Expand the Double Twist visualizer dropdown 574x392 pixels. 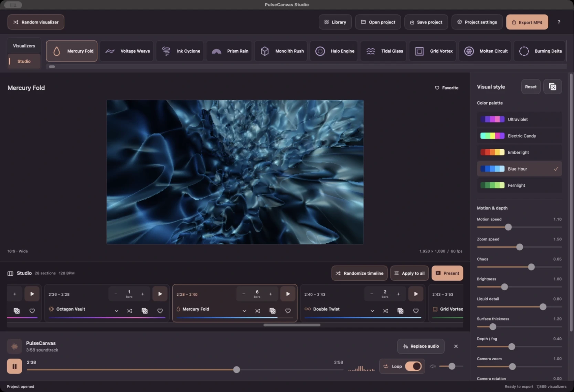(372, 311)
